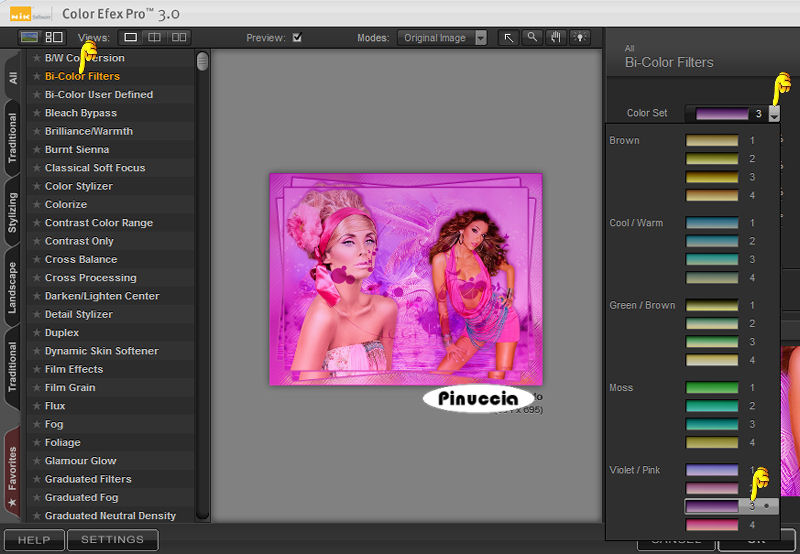The width and height of the screenshot is (800, 554).
Task: Select the Graduated Fog filter
Action: tap(82, 498)
